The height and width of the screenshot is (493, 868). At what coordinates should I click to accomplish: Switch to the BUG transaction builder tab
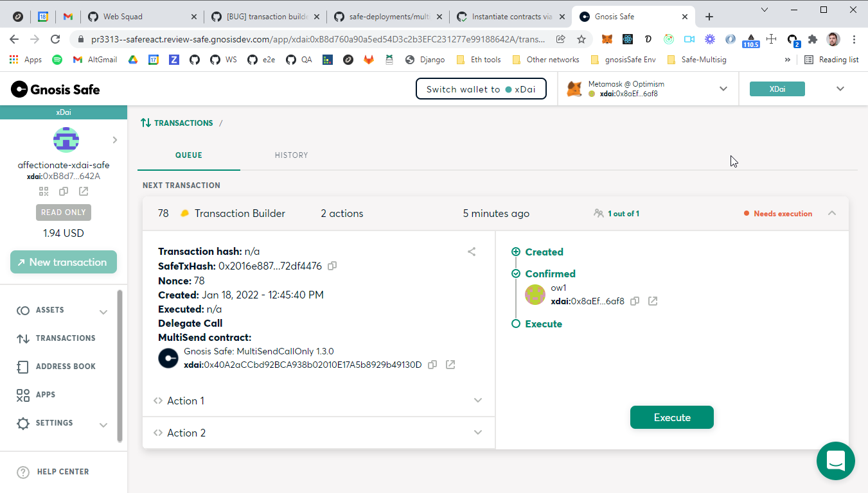coord(265,17)
